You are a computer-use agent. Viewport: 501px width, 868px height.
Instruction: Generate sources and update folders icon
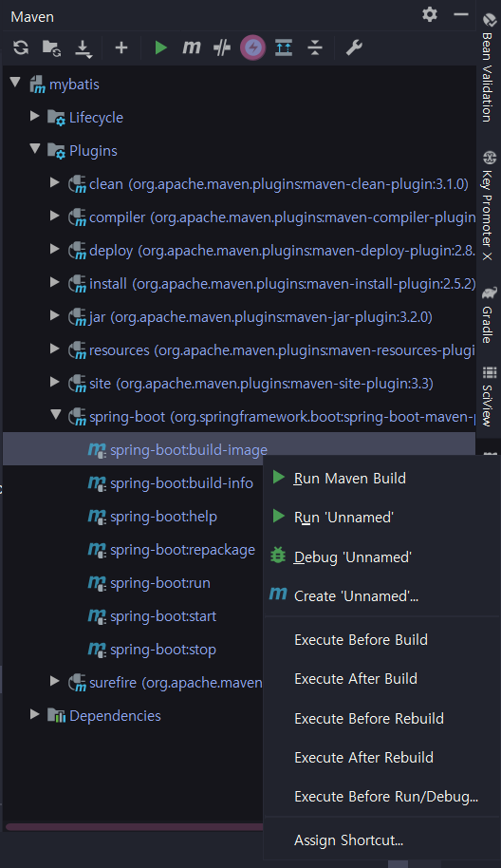52,48
